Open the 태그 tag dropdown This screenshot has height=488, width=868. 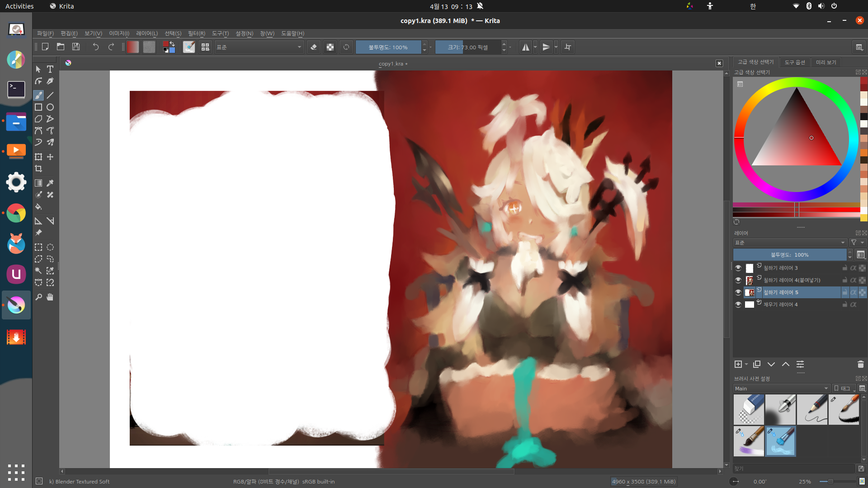844,389
